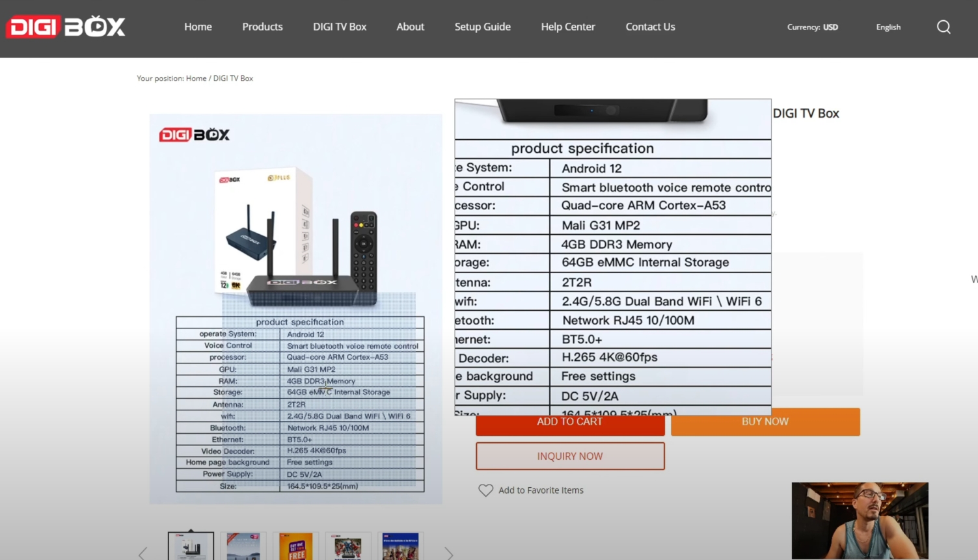Click 'DC 5V/2A' in the zoomed table
The image size is (978, 560).
click(x=590, y=396)
